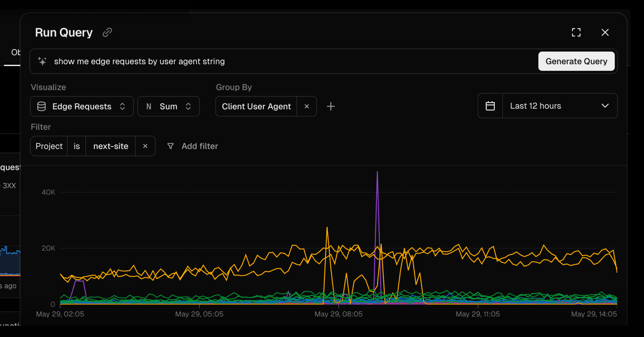Change the filter operator 'is'
The width and height of the screenshot is (644, 337).
76,146
